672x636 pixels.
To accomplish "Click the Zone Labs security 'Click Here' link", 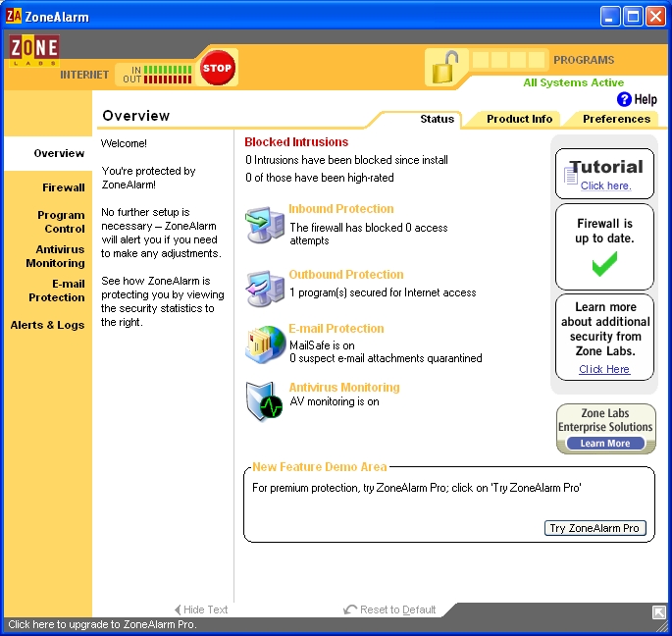I will tap(604, 369).
